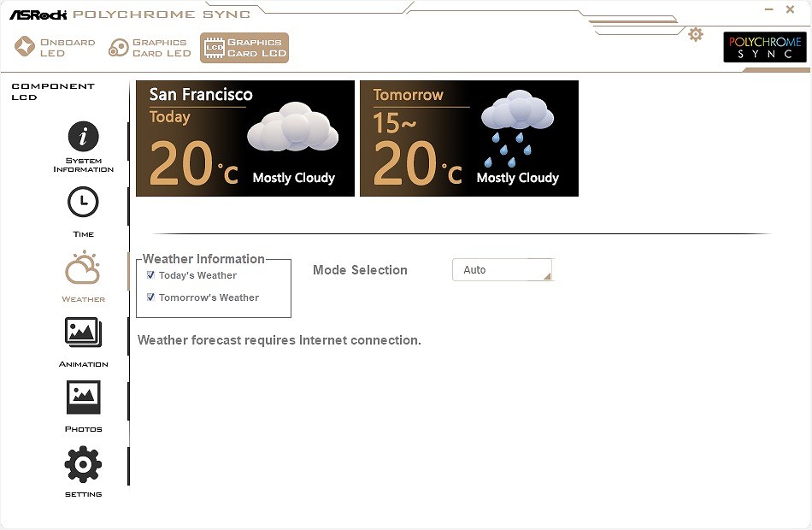This screenshot has width=812, height=530.
Task: Click the ASRock logo
Action: tap(38, 15)
